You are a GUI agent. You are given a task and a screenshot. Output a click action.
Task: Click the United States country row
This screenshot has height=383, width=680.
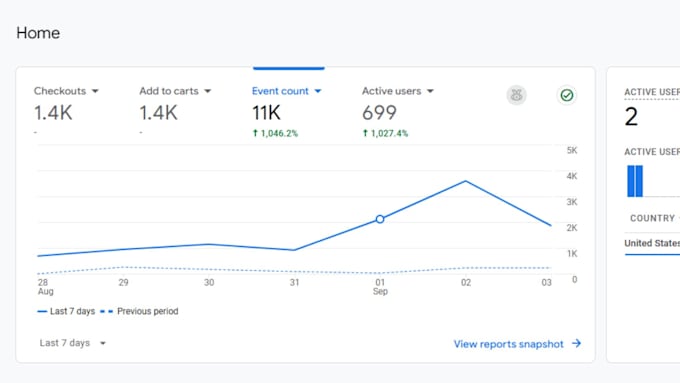pyautogui.click(x=652, y=243)
